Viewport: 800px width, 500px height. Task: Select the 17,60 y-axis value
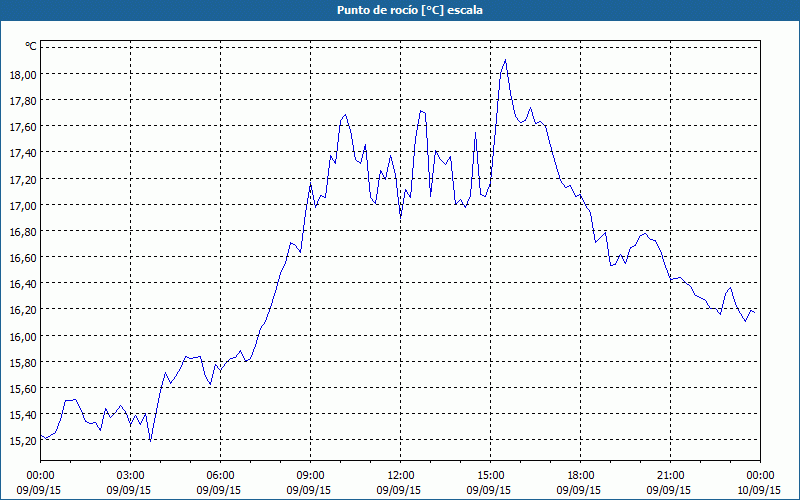click(23, 127)
